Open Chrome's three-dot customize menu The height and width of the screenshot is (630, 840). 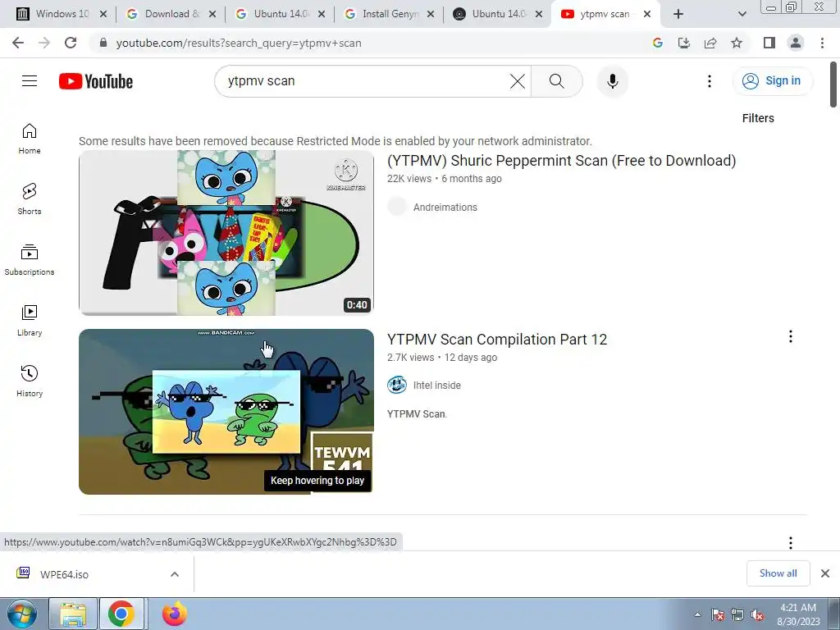pyautogui.click(x=822, y=43)
